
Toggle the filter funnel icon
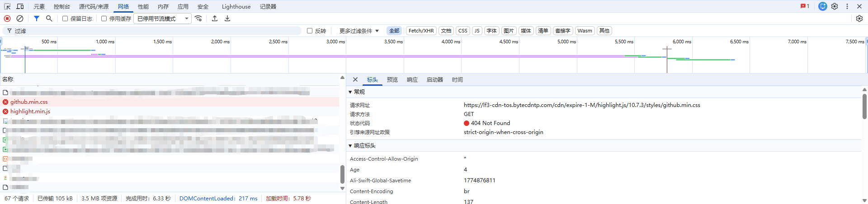pos(37,19)
